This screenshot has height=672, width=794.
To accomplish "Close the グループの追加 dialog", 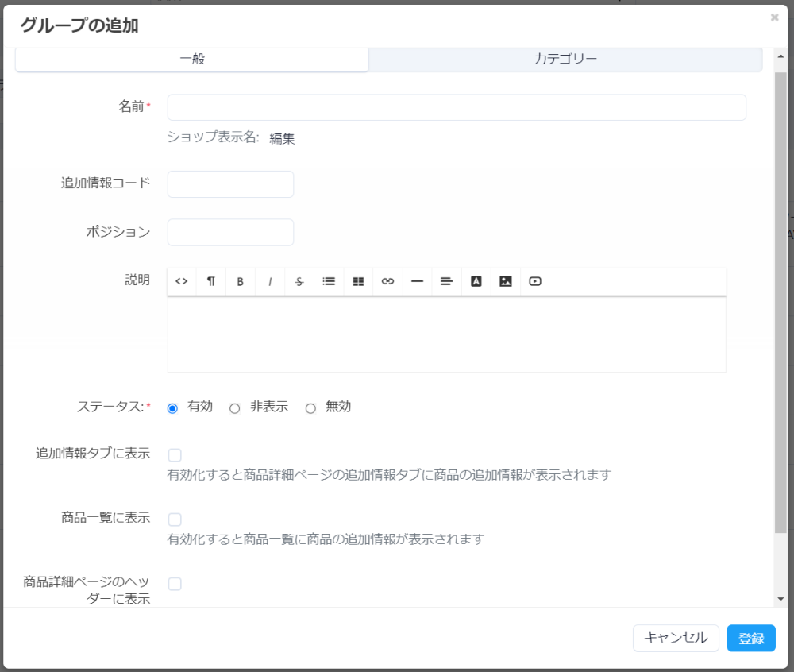I will (x=774, y=17).
